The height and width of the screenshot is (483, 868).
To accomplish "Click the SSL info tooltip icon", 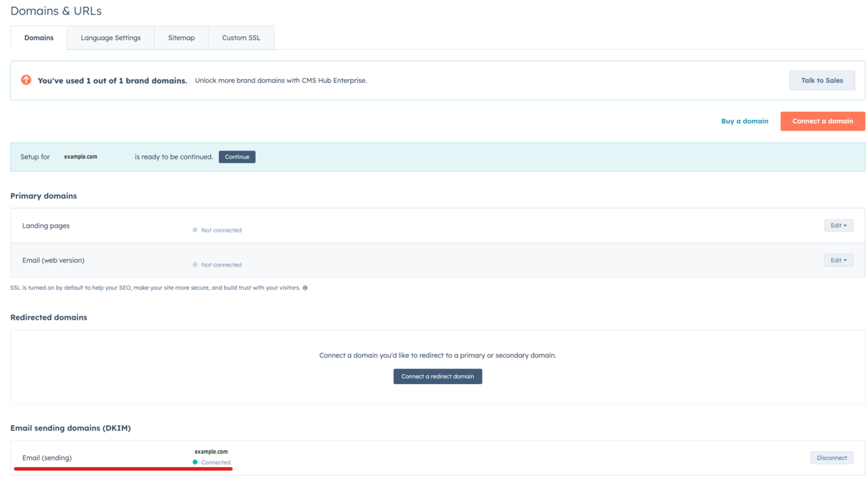I will pyautogui.click(x=304, y=288).
